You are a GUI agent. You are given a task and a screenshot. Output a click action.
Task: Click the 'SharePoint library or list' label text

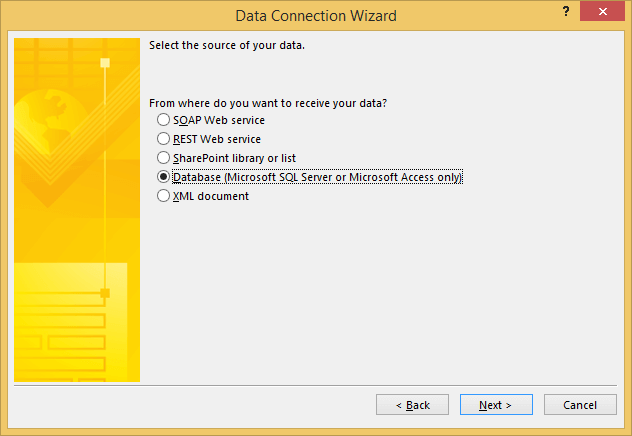(x=234, y=158)
